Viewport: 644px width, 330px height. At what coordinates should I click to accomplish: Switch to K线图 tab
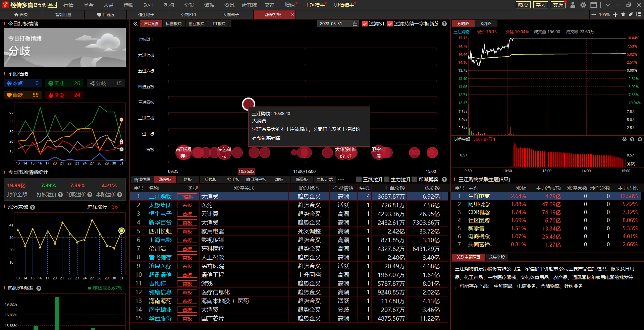[486, 23]
